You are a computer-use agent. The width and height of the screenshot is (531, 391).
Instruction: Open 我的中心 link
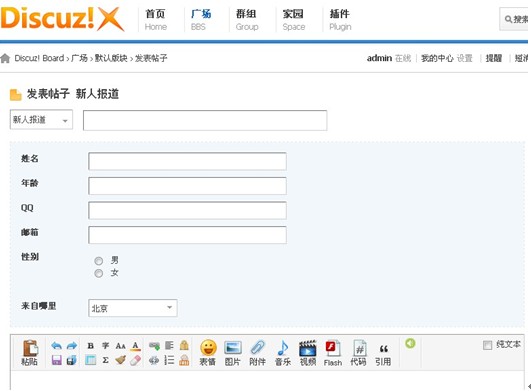437,58
